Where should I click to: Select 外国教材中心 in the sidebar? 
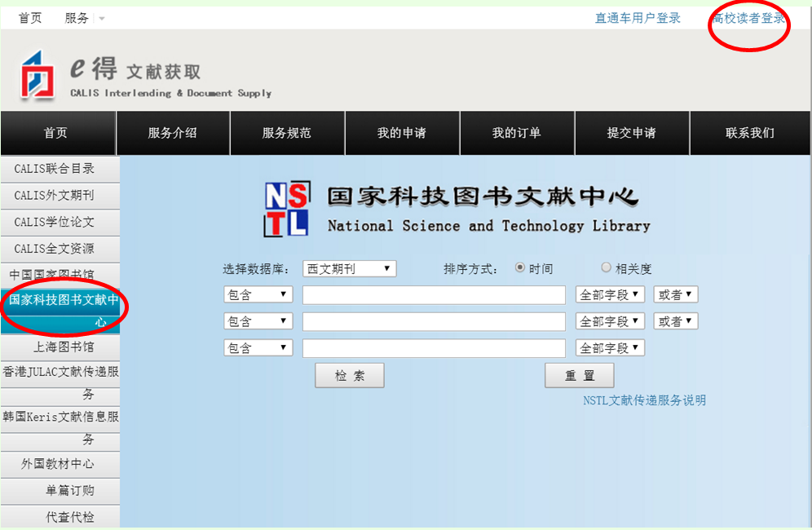[x=60, y=464]
